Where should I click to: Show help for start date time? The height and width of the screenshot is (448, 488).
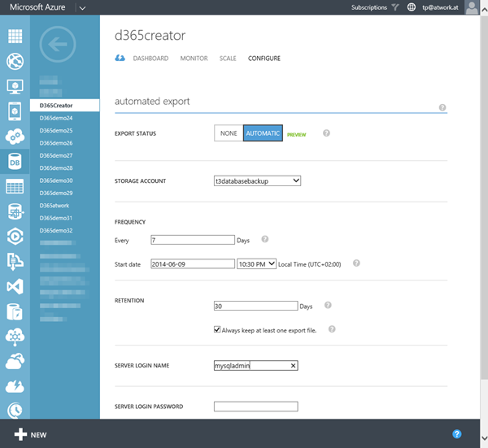coord(356,263)
